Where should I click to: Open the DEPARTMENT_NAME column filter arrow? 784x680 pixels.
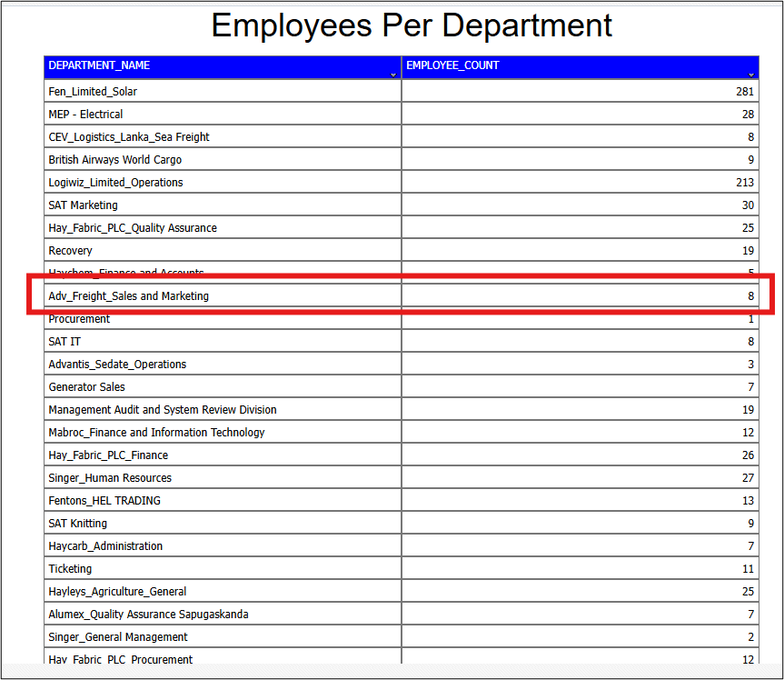393,74
